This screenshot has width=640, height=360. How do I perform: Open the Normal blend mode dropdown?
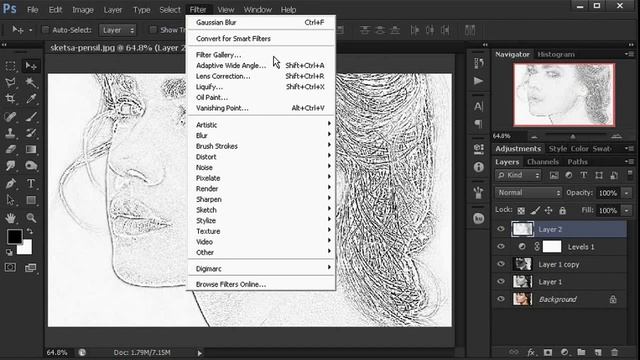click(529, 193)
